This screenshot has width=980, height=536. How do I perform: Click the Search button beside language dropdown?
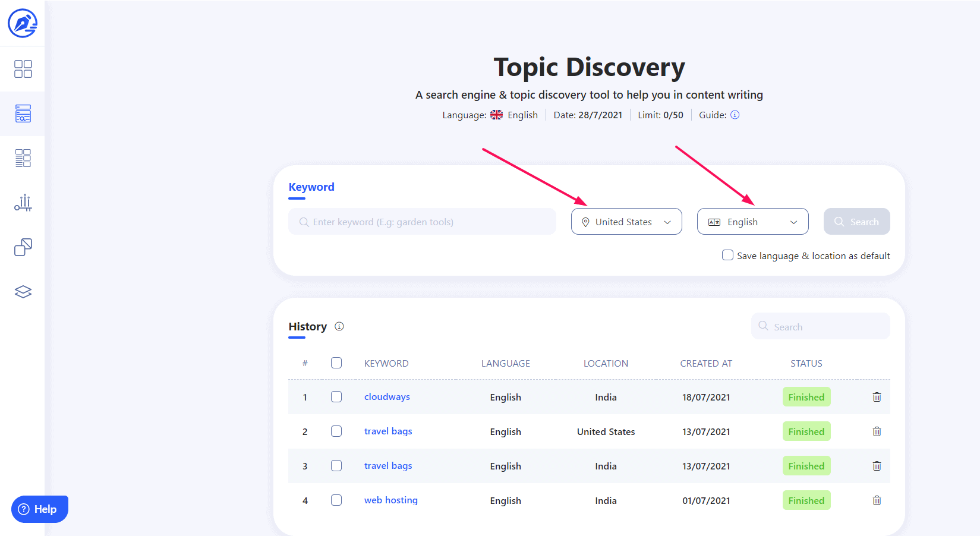click(x=856, y=222)
